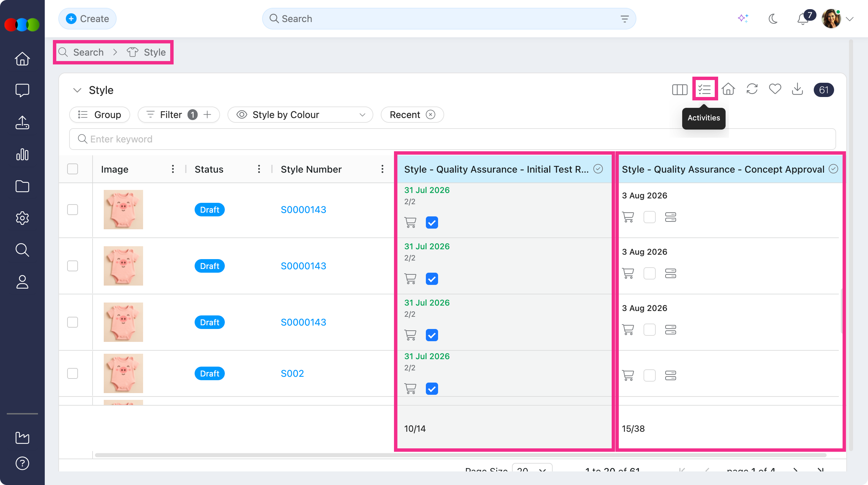868x485 pixels.
Task: Open the Messages chat sidebar icon
Action: pos(22,91)
